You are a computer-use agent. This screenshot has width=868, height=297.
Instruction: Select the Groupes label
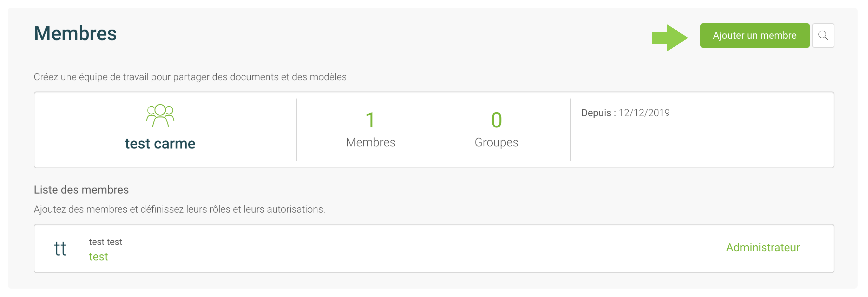pyautogui.click(x=496, y=142)
